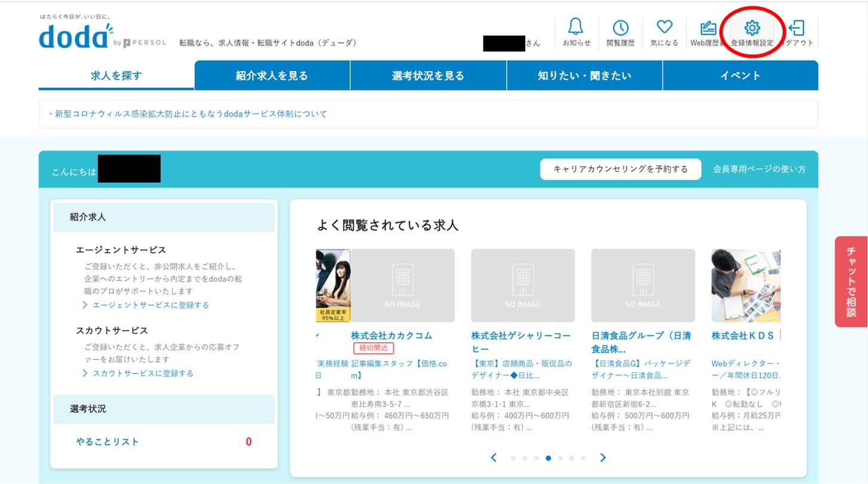868x484 pixels.
Task: Click the red 0 count beside やることリスト
Action: click(249, 442)
